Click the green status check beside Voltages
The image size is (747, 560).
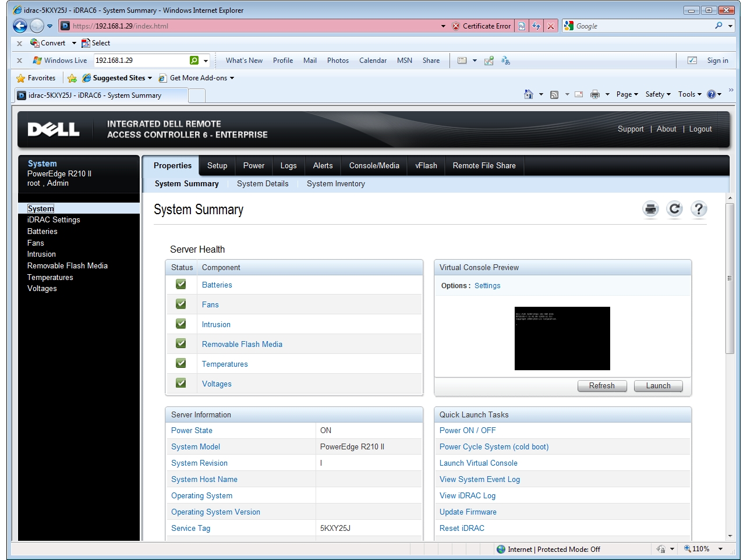tap(181, 383)
